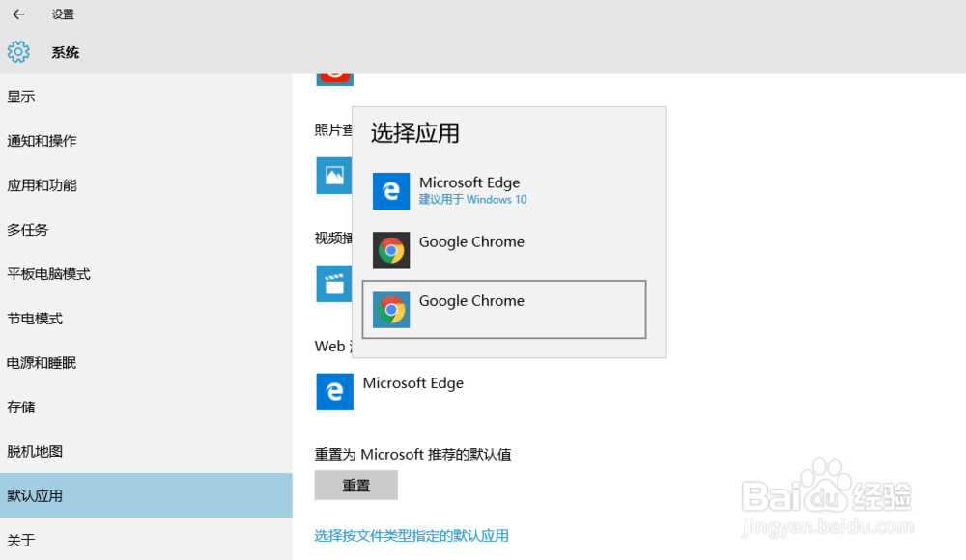Click the 设置 title text

[63, 14]
